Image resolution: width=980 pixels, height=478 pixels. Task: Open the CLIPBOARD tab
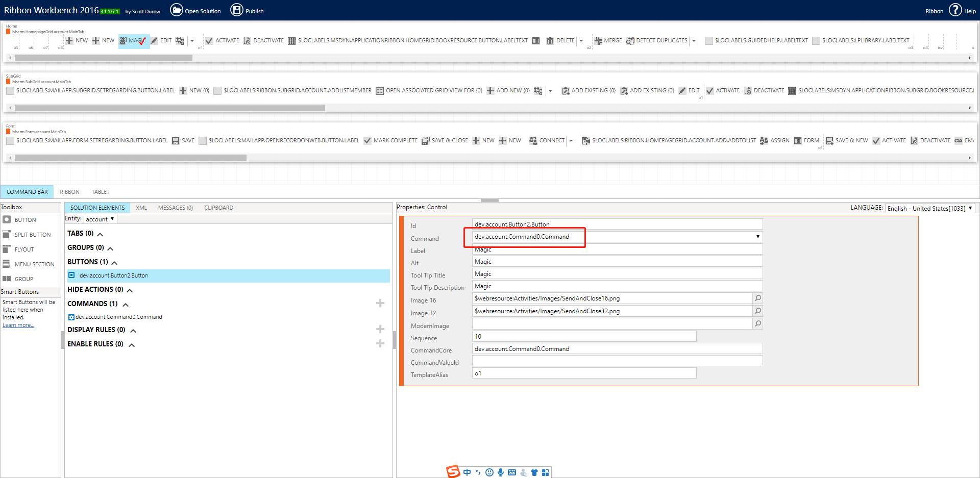point(218,208)
